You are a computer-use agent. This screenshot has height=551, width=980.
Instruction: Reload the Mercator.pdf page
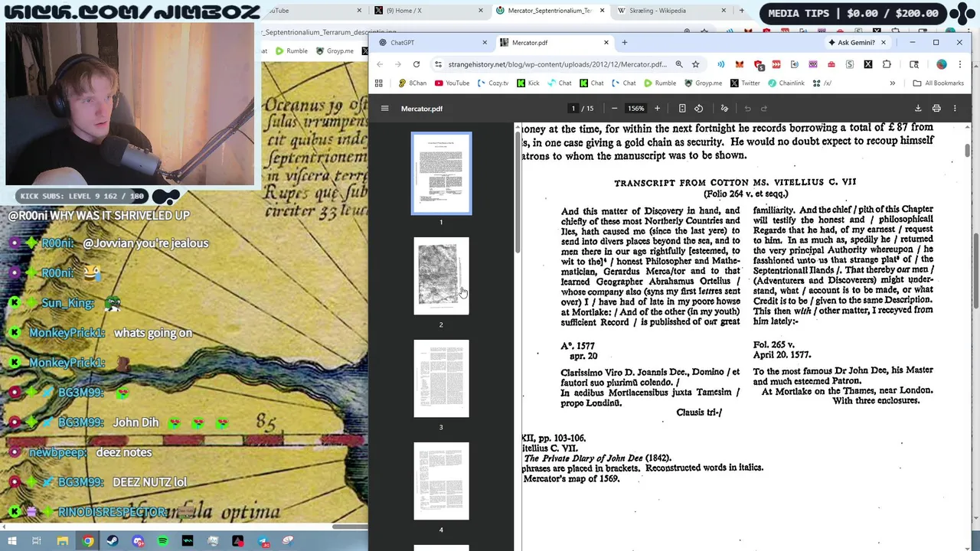pos(416,64)
